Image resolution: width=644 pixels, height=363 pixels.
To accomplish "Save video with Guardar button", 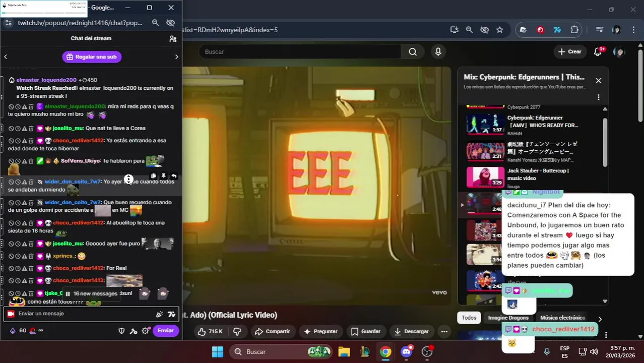I will (366, 331).
